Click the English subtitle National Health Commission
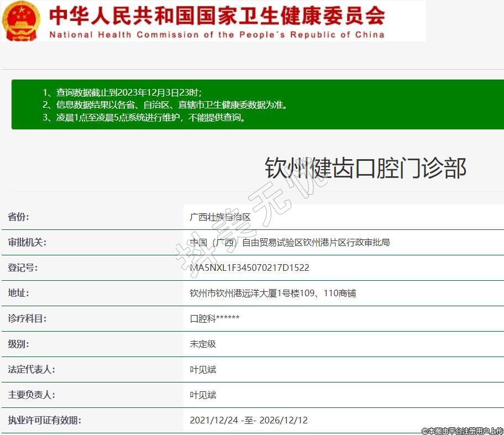Viewport: 504px width, 435px height. click(217, 34)
